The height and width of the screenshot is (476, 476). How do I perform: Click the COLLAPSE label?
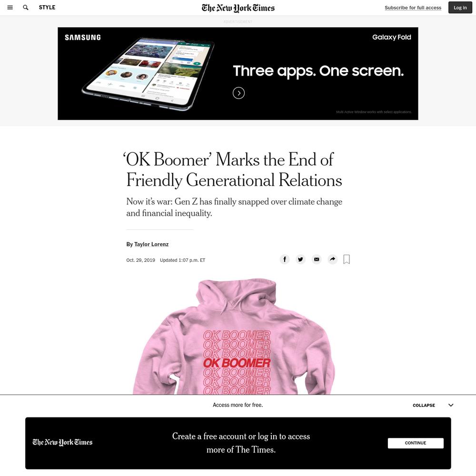click(x=424, y=405)
